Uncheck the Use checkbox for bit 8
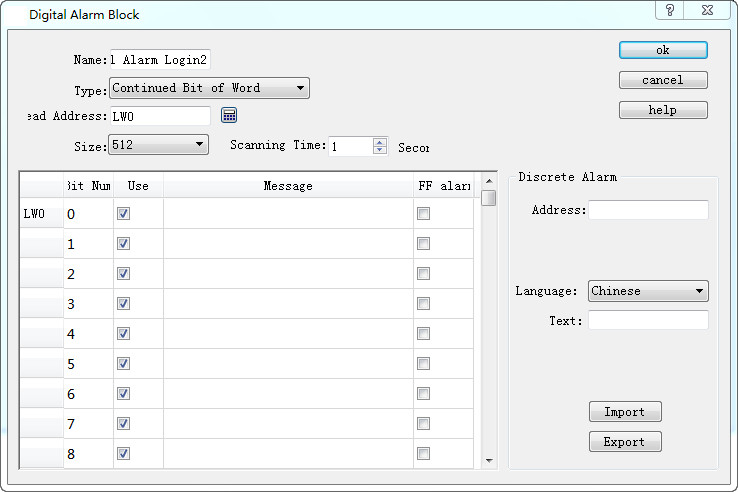 click(123, 453)
